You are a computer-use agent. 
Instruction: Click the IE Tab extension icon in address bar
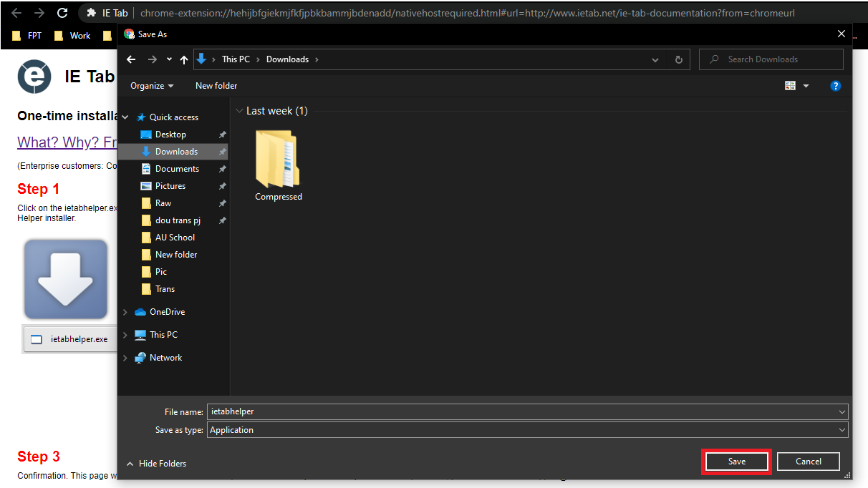click(x=92, y=13)
